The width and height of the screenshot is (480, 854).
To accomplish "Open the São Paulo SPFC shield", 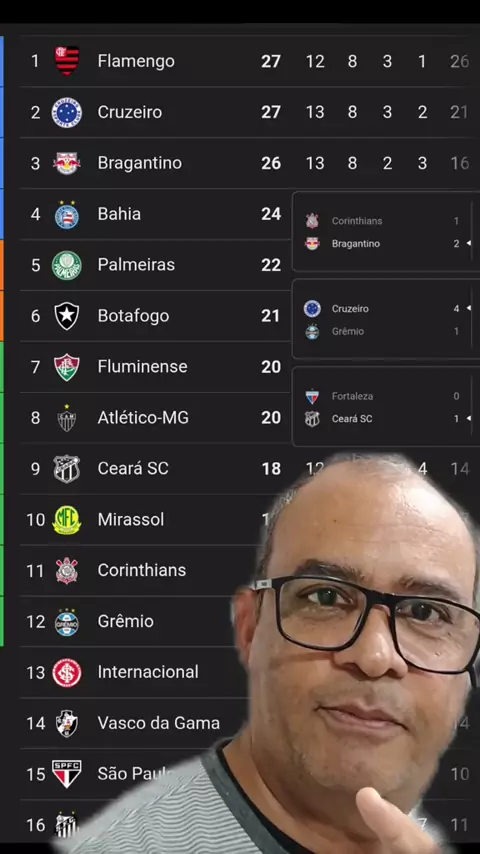I will [67, 774].
